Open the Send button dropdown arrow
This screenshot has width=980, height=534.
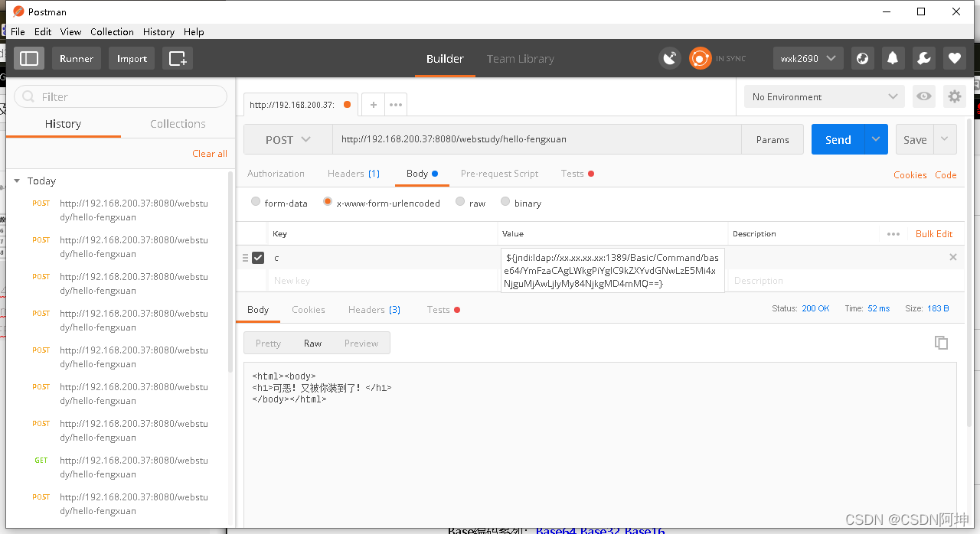[x=877, y=139]
